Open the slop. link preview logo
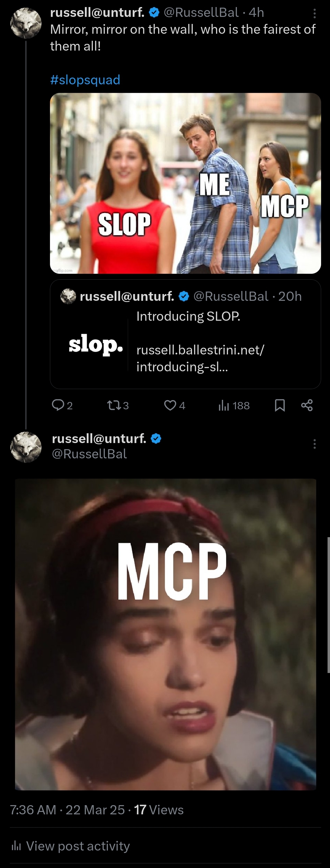330x868 pixels. [96, 345]
